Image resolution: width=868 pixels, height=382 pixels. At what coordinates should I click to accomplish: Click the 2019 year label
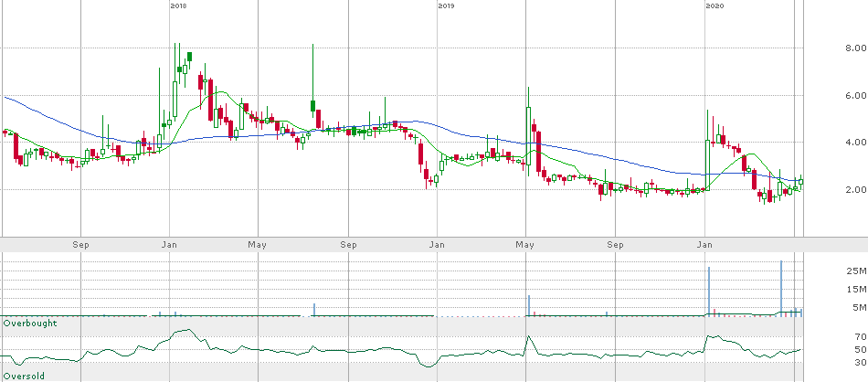[446, 5]
